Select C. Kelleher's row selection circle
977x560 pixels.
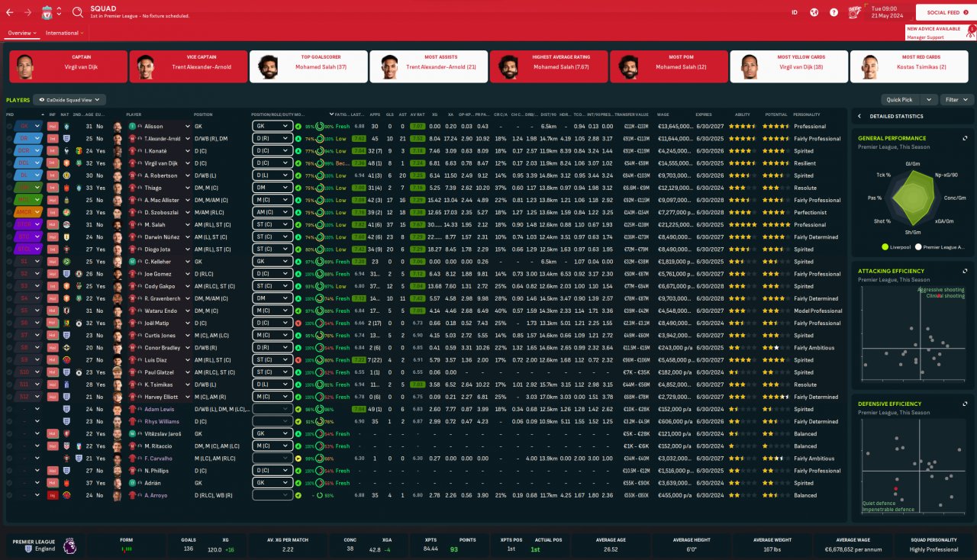[10, 262]
